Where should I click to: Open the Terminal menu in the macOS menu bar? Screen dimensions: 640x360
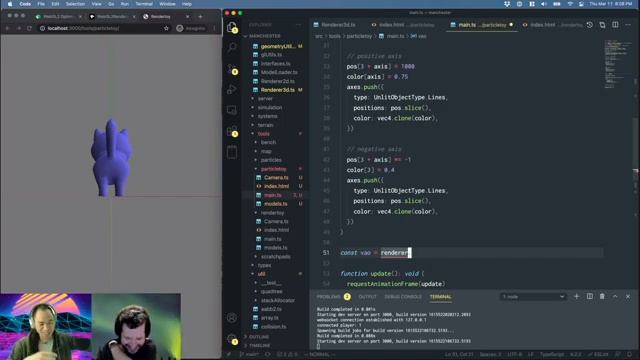(144, 4)
